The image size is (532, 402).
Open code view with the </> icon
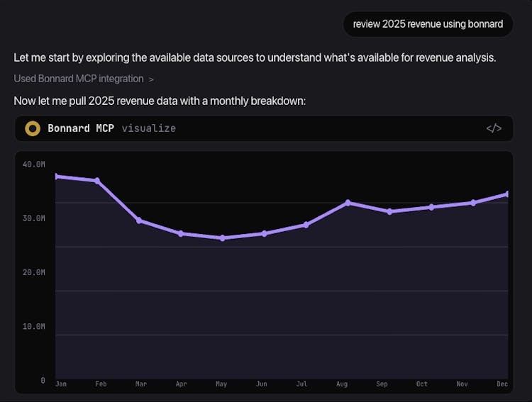494,128
